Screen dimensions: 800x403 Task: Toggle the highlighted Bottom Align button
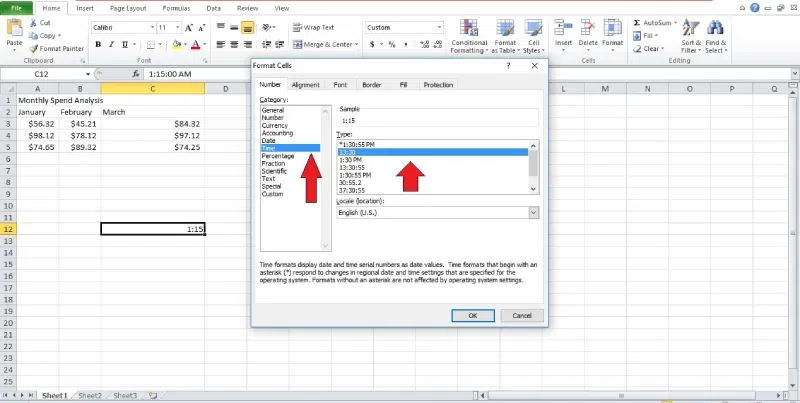[x=248, y=28]
